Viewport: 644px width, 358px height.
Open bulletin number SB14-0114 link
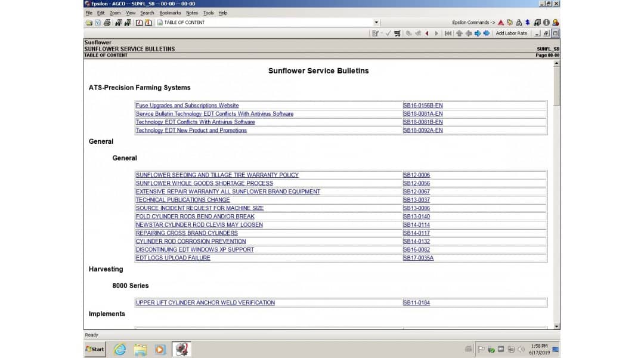point(416,225)
